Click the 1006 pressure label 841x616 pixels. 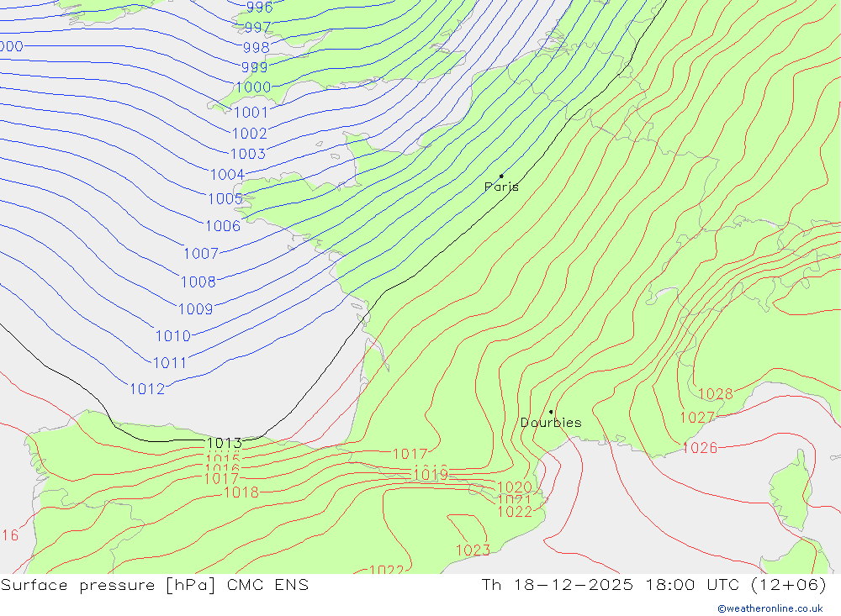tap(223, 226)
